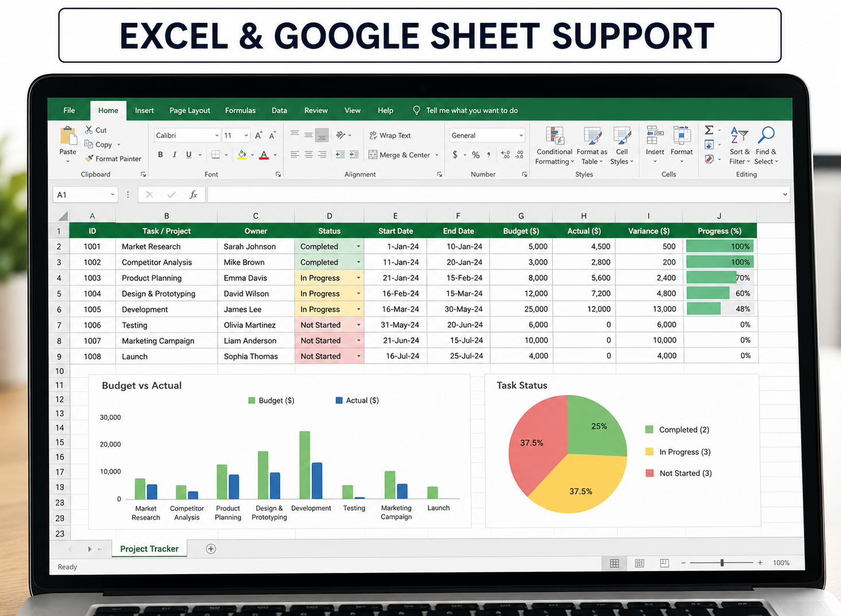Viewport: 841px width, 616px height.
Task: Switch to Normal view in status bar
Action: 614,563
